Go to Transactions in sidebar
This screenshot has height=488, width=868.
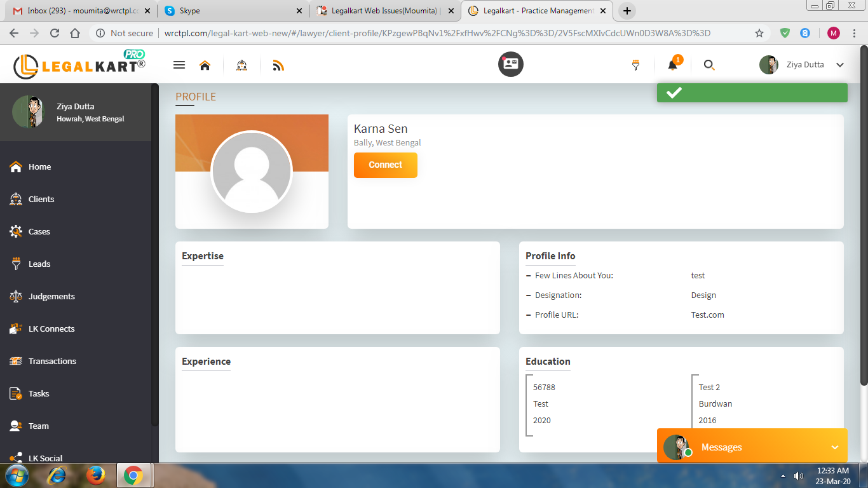52,361
